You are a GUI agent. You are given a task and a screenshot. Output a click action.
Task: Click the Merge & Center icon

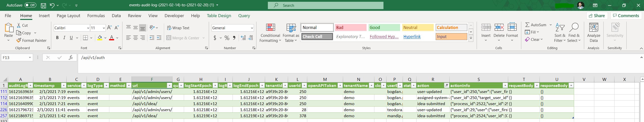tap(169, 38)
